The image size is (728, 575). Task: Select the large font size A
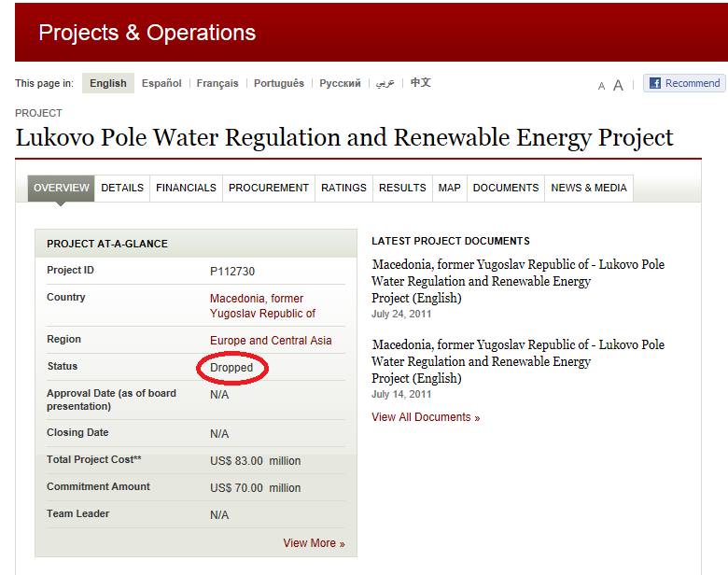pyautogui.click(x=617, y=85)
